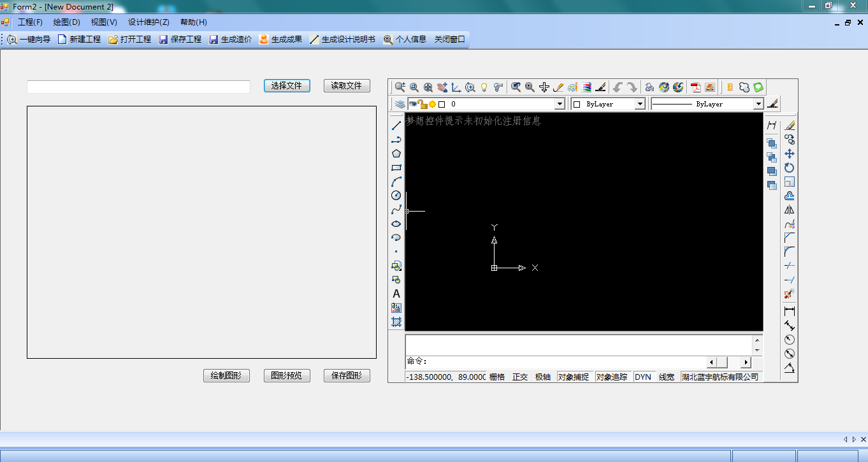Click 生成造价 toolbar item

point(231,40)
